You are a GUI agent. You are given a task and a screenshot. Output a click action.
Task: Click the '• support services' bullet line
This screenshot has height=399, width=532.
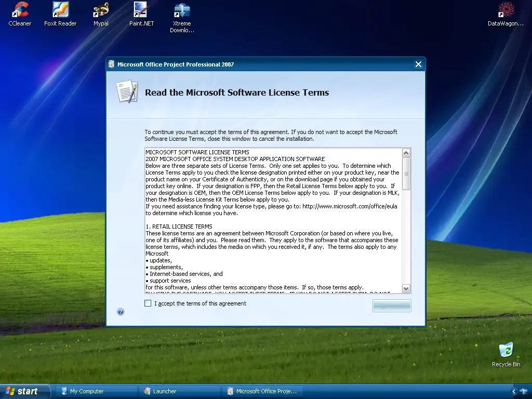[168, 281]
